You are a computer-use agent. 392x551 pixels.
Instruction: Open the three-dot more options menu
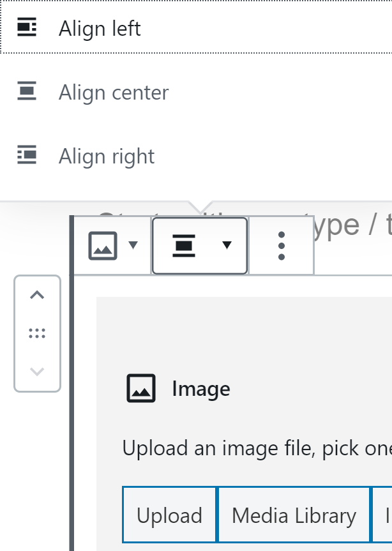coord(282,246)
